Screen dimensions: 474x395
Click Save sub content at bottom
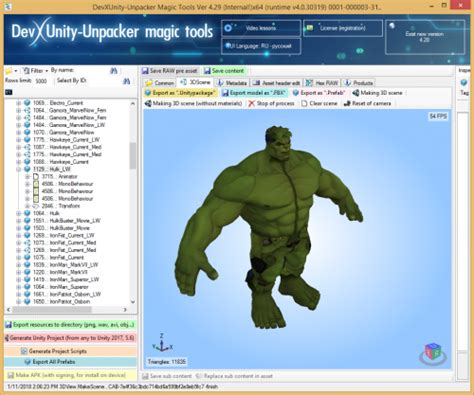tap(167, 376)
